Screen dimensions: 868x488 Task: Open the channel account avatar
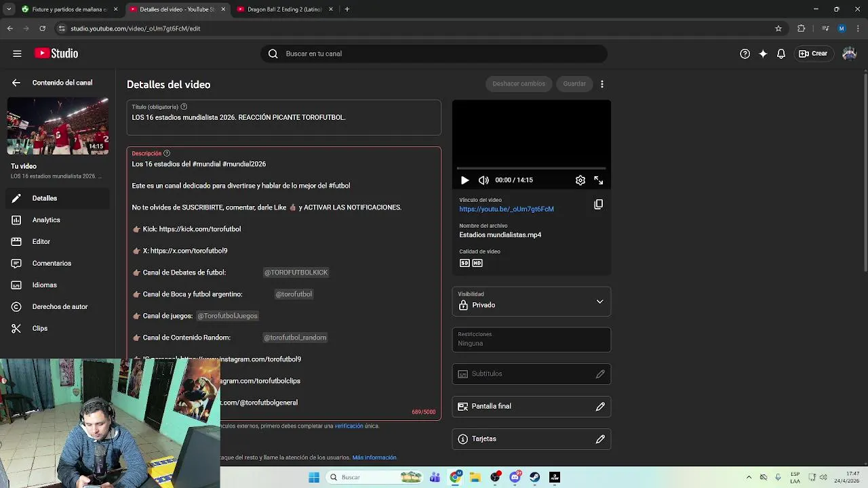tap(849, 54)
